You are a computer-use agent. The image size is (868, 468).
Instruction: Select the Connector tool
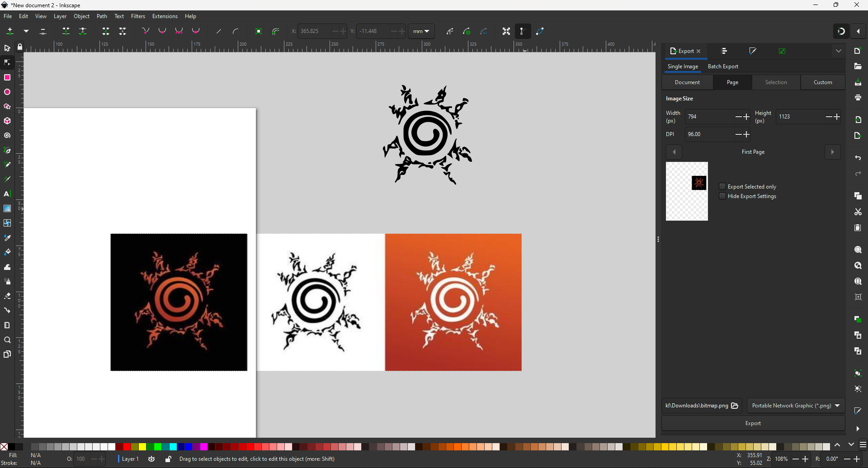pos(7,310)
